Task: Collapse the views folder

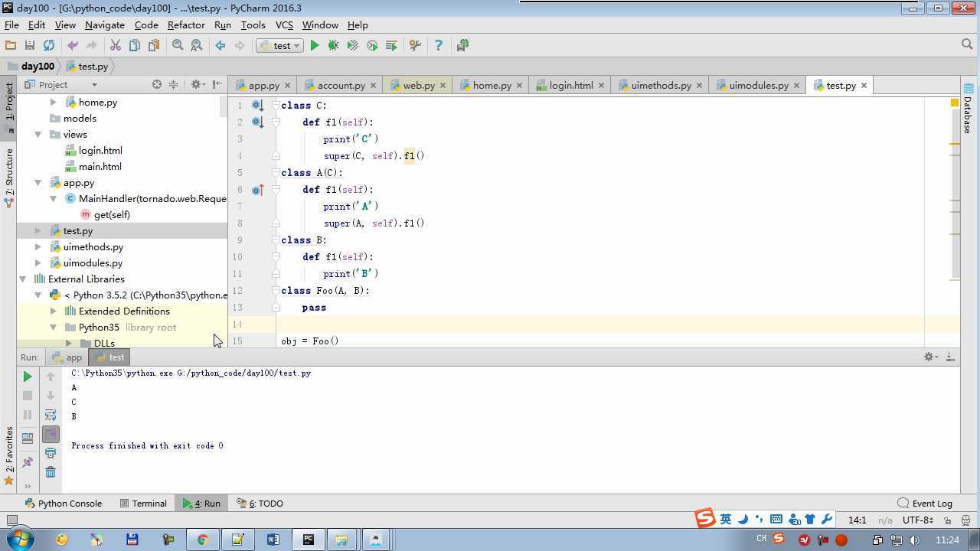Action: point(38,135)
